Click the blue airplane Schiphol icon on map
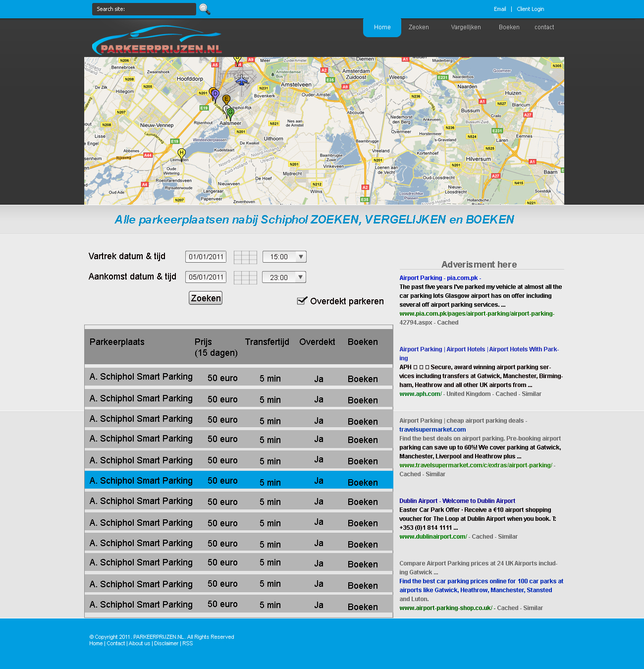 (242, 80)
